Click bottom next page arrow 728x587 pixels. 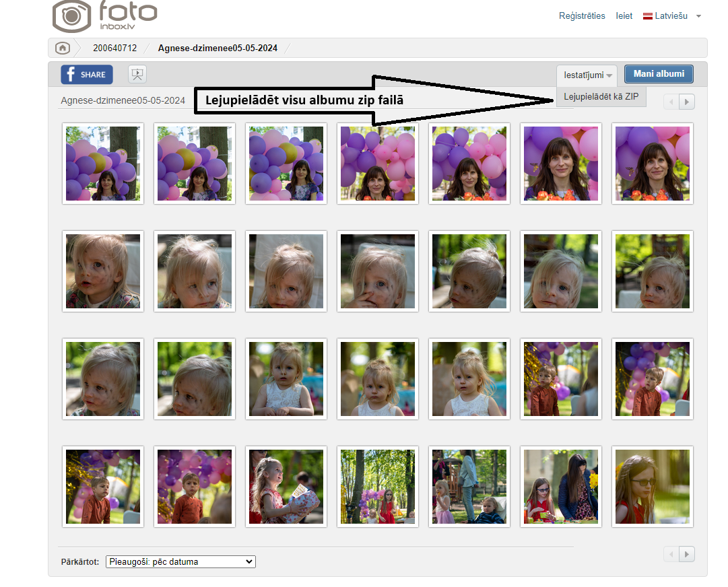click(x=686, y=554)
